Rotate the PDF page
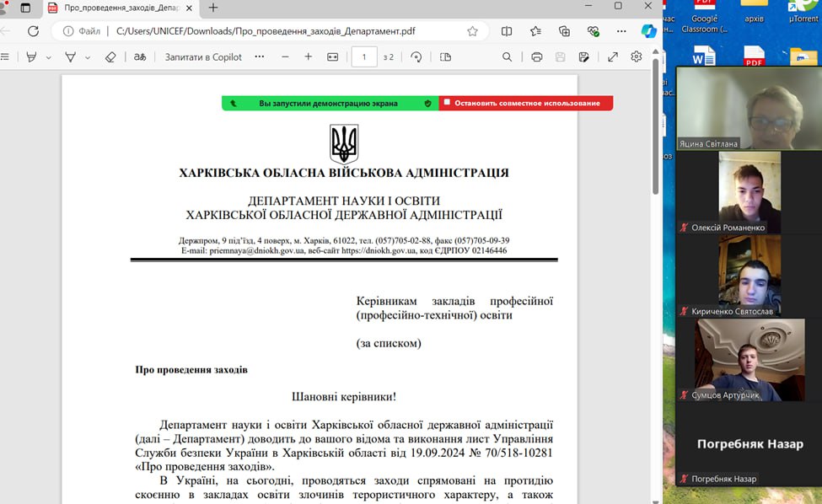This screenshot has height=504, width=822. coord(416,57)
